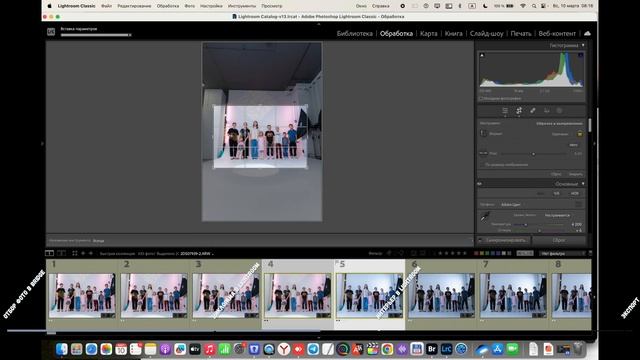Open the filmstrip source file name dropdown

tap(197, 253)
